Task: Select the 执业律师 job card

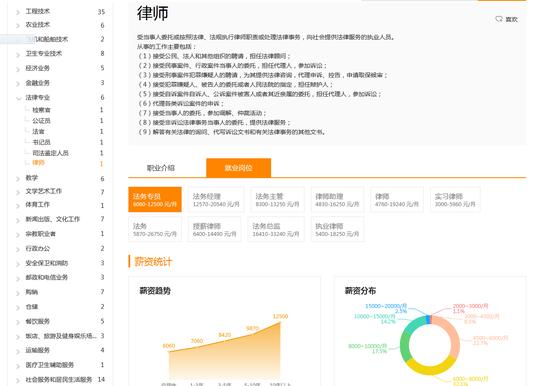Action: coord(337,229)
